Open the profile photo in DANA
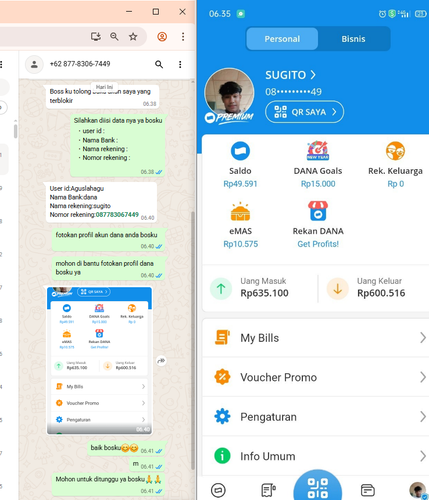 pyautogui.click(x=229, y=93)
